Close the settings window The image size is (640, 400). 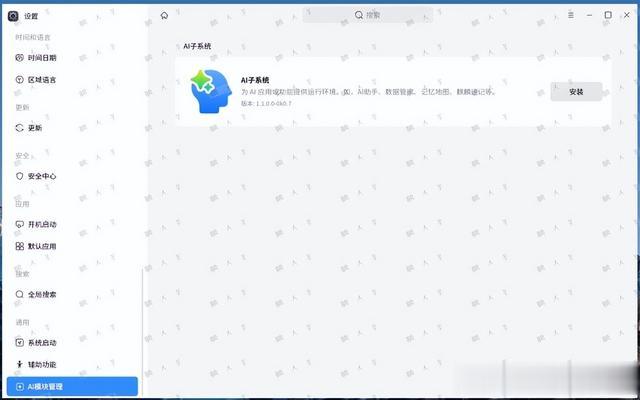627,15
